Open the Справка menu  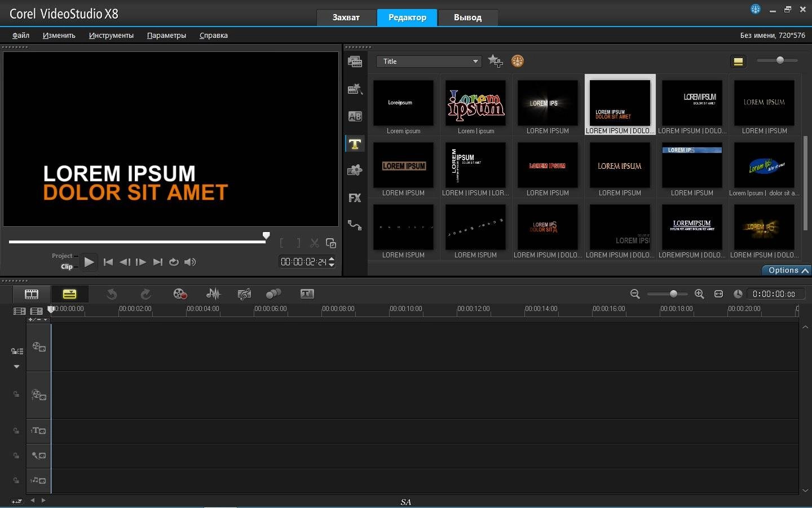tap(214, 35)
